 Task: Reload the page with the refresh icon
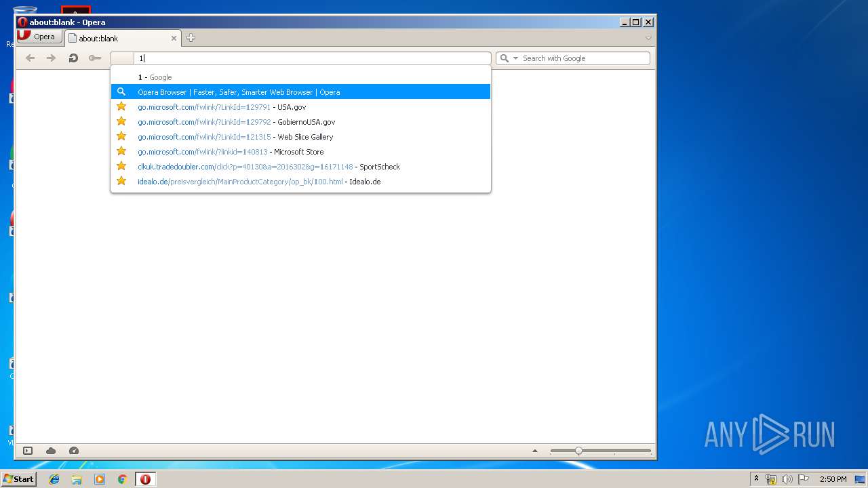coord(73,58)
